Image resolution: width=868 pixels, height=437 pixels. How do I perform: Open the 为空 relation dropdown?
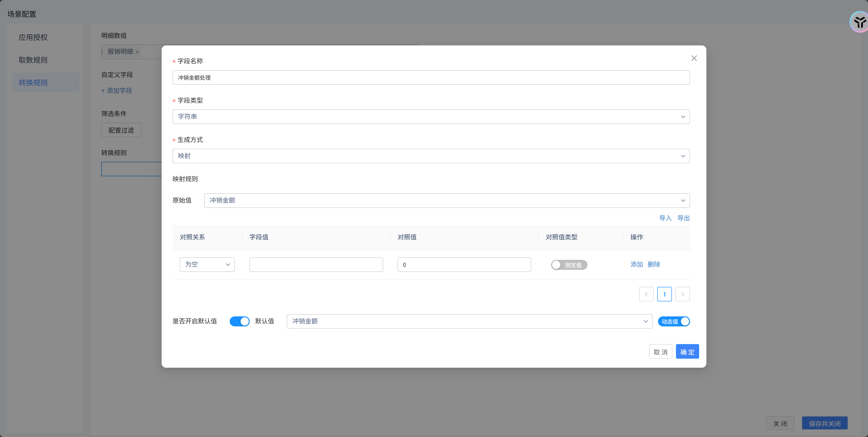pos(207,265)
